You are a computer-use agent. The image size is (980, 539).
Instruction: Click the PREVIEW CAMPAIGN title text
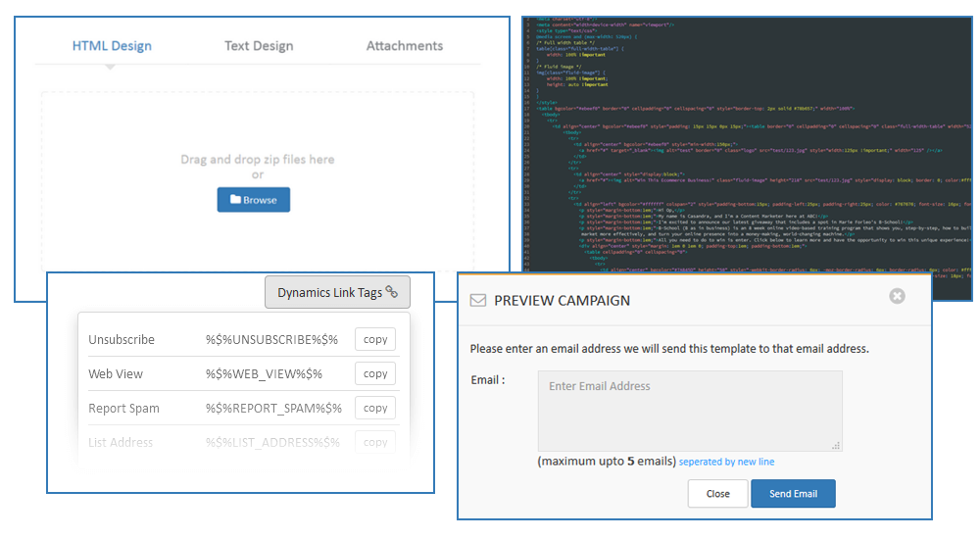point(562,301)
